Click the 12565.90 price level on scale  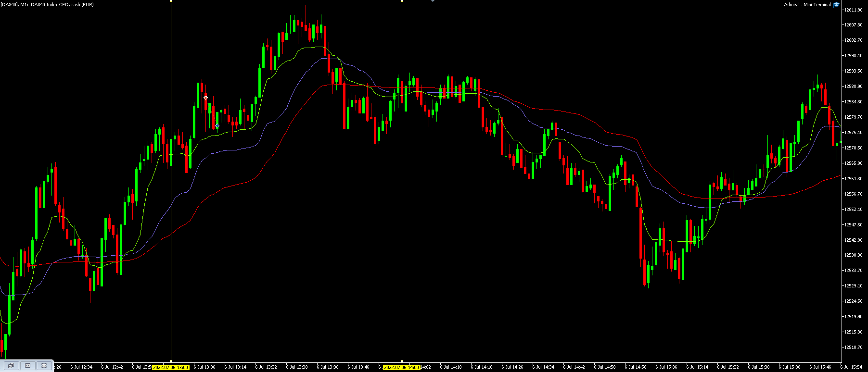point(853,163)
